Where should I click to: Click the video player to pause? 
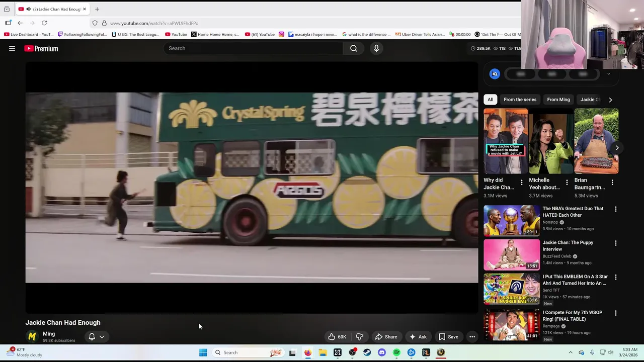point(252,188)
